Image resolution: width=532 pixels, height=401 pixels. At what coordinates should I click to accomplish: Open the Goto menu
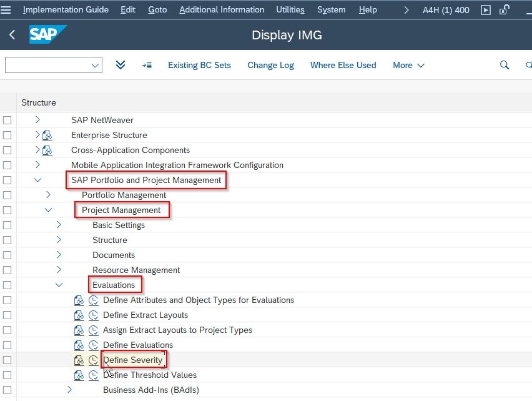(x=157, y=10)
